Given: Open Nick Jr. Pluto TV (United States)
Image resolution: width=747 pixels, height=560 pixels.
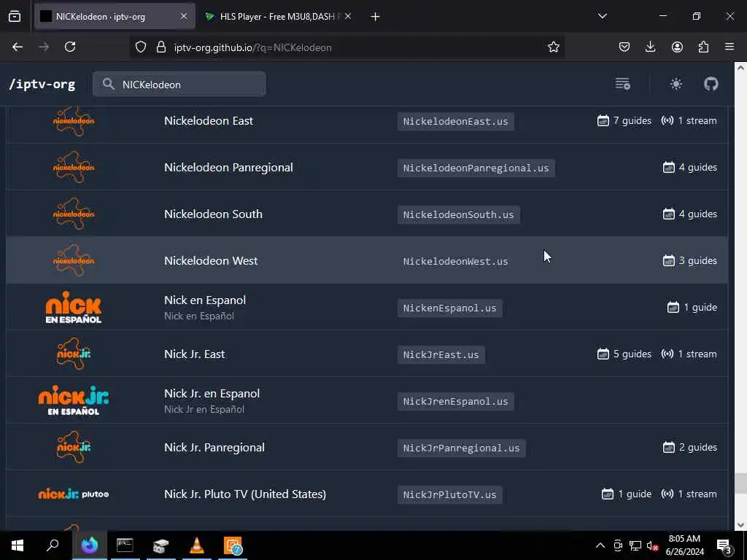Looking at the screenshot, I should click(245, 494).
